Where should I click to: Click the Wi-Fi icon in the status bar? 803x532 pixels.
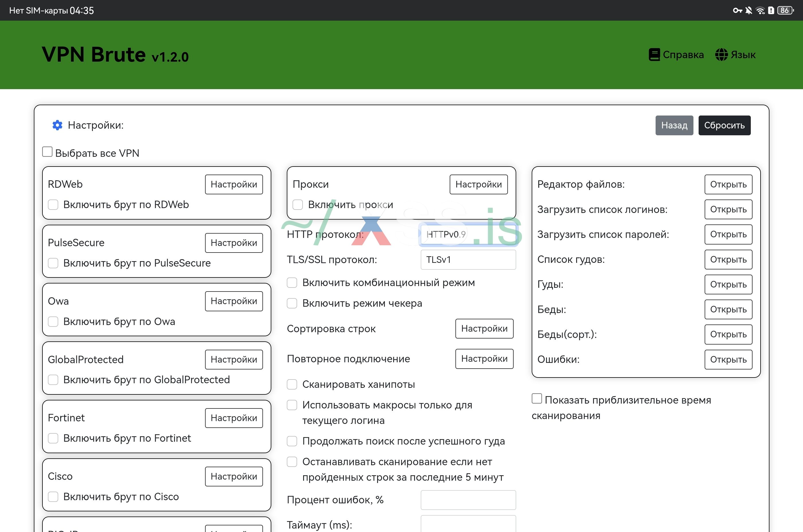760,10
